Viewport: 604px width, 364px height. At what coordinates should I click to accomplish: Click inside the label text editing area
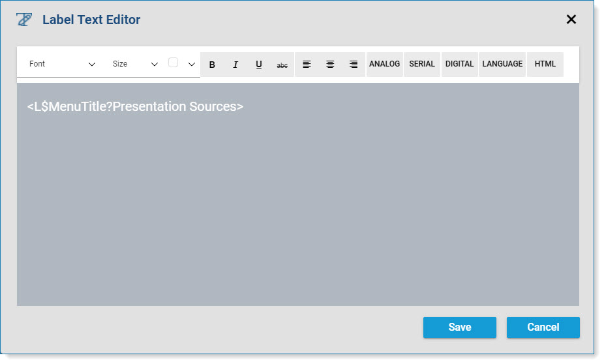point(298,194)
